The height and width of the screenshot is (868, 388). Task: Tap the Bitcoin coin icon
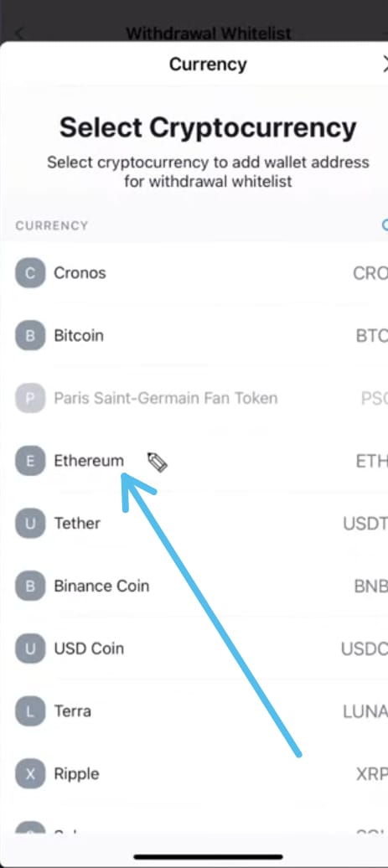30,335
